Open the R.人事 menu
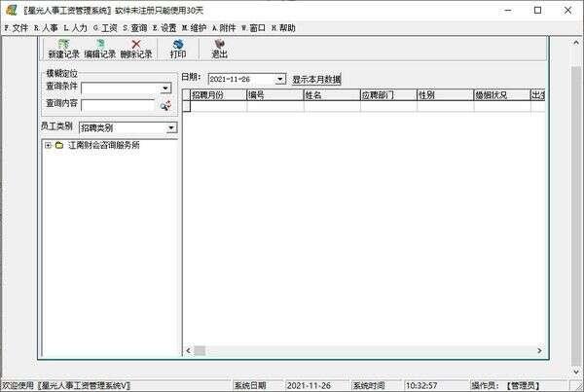The image size is (584, 392). (x=46, y=28)
